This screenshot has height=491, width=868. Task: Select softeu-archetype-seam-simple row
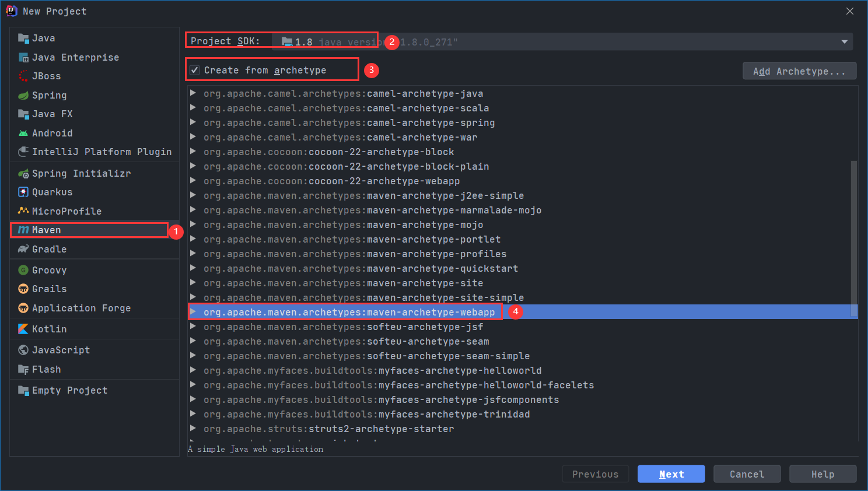click(x=523, y=356)
